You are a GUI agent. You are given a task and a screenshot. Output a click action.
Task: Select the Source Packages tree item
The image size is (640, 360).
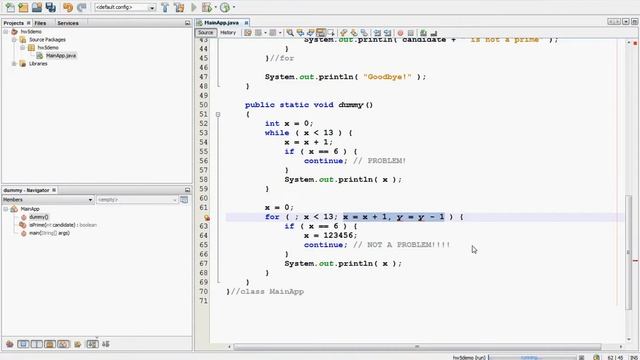[47, 40]
